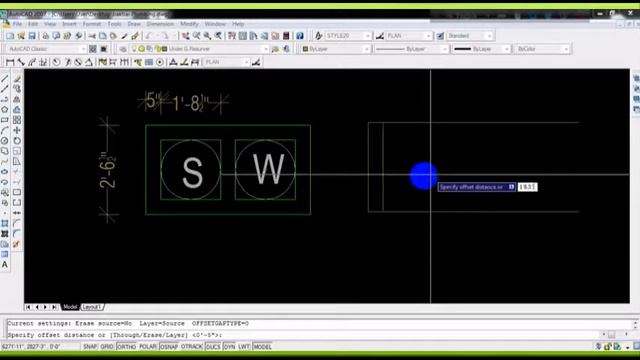
Task: Open the File menu
Action: coord(17,24)
